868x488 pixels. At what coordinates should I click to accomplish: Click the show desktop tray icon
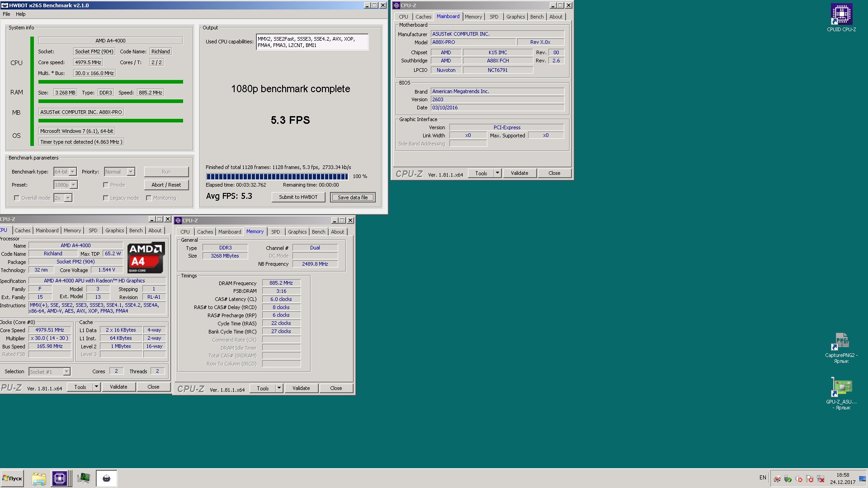(862, 479)
